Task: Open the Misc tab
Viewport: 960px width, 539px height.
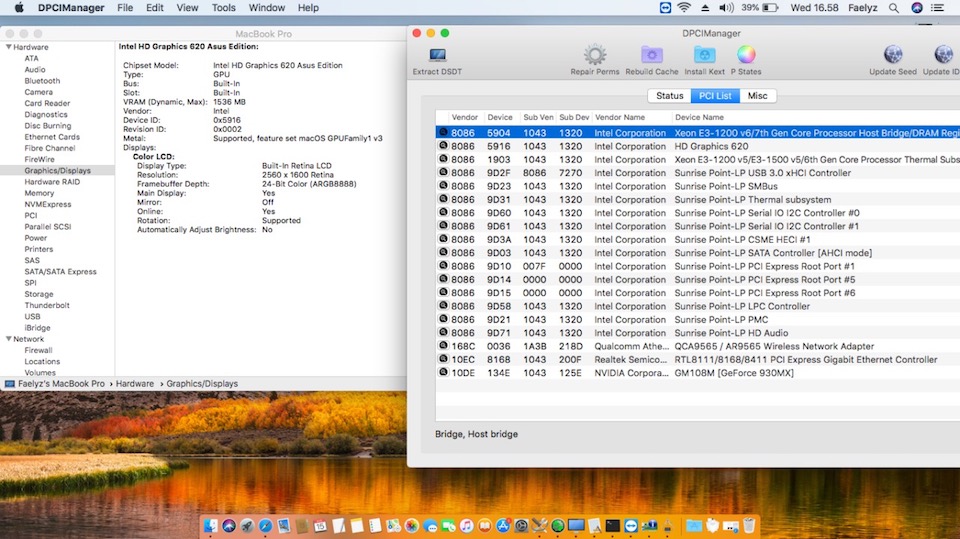Action: [x=757, y=96]
